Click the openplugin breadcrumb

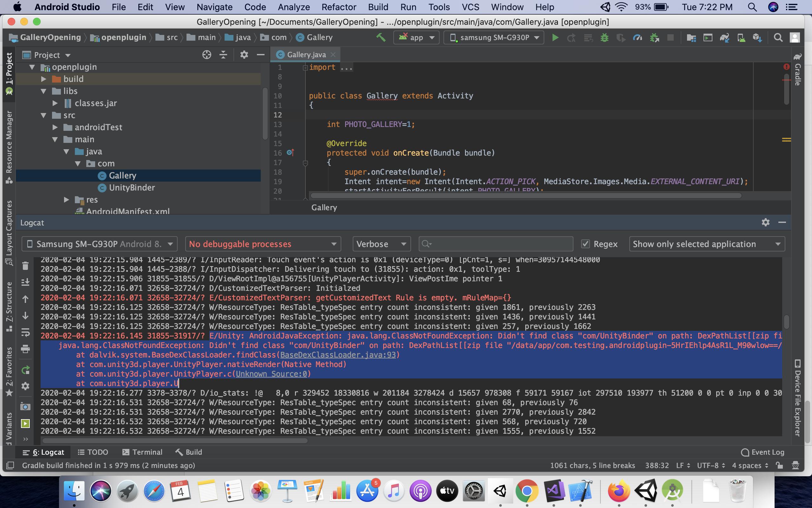coord(118,37)
